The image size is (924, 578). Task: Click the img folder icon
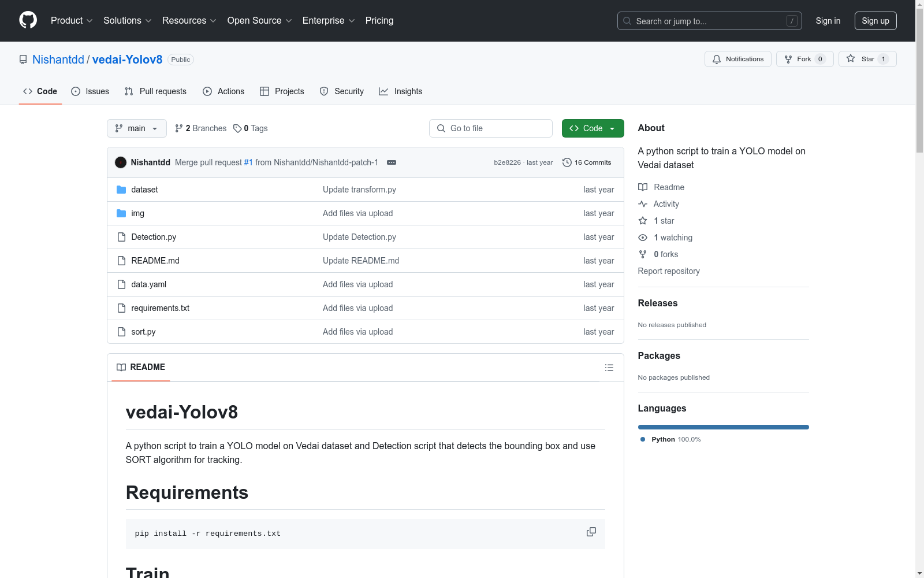[x=121, y=213]
